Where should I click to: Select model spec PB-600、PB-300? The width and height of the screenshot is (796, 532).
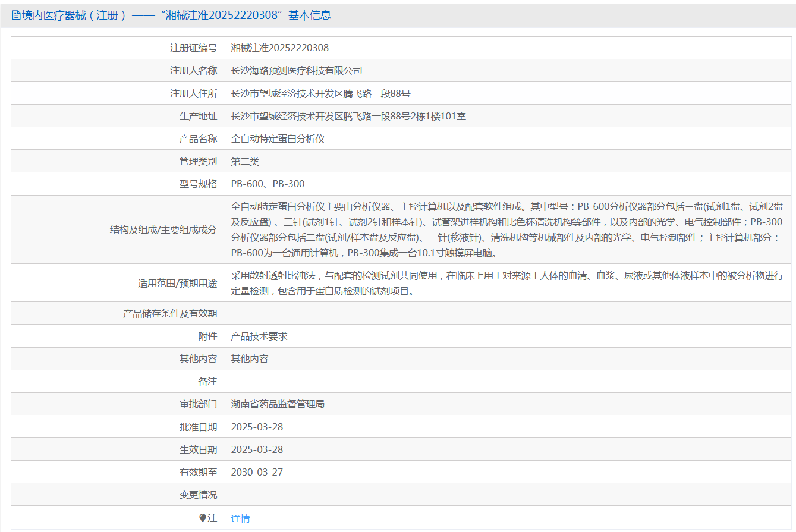[x=268, y=184]
